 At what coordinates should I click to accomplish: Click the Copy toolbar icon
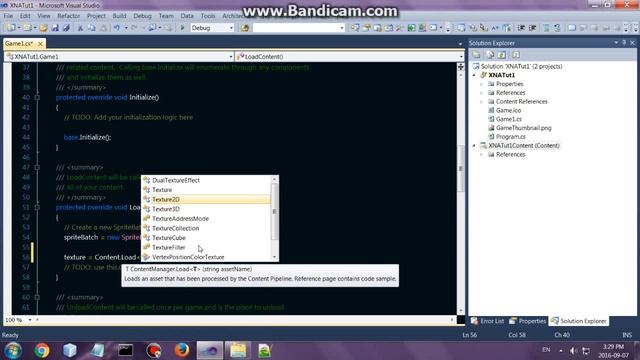click(91, 28)
